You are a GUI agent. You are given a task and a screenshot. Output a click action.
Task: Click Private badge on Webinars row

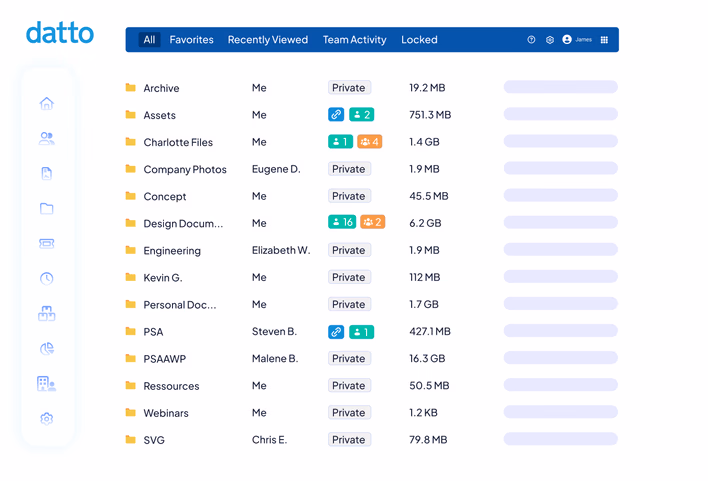(349, 412)
